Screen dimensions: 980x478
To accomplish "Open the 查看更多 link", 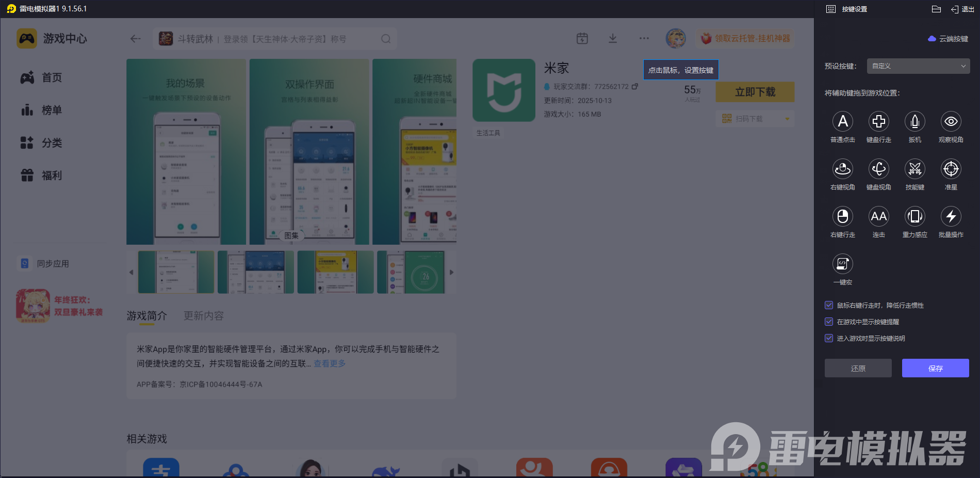I will click(330, 363).
